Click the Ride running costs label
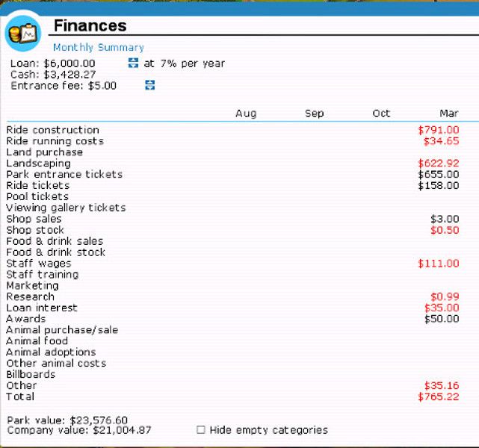The width and height of the screenshot is (479, 448). point(55,141)
